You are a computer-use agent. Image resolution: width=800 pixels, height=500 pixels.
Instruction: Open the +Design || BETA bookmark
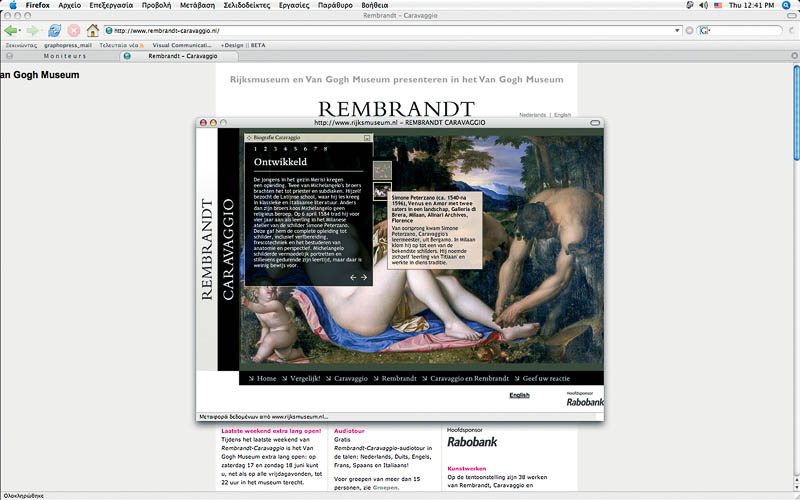pyautogui.click(x=243, y=45)
